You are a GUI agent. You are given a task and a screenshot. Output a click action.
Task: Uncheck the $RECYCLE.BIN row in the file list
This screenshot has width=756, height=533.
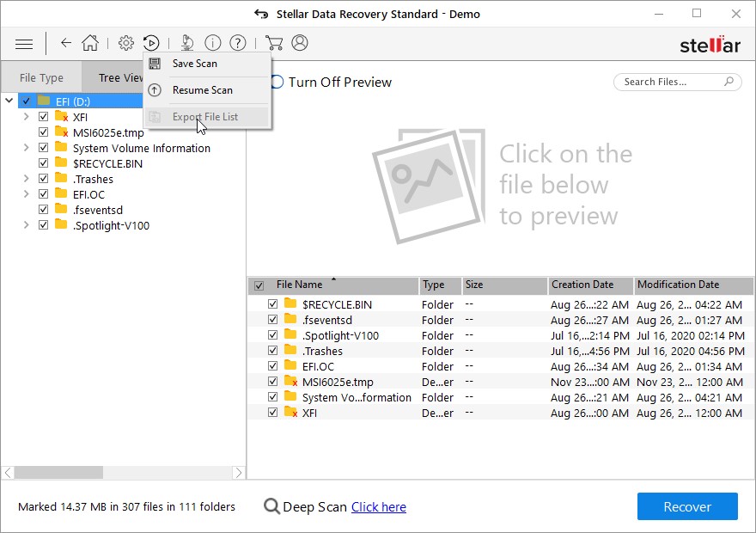point(272,304)
